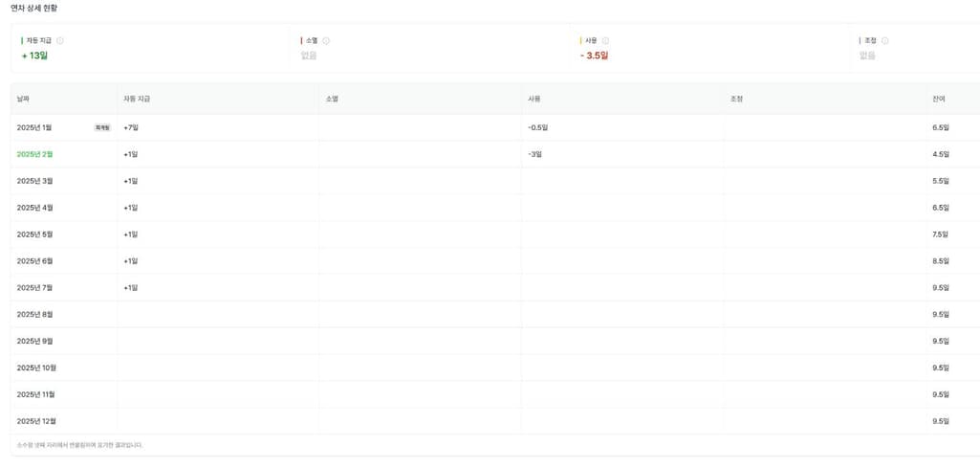Click the 잔여 column header
Viewport: 980px width, 468px height.
click(939, 99)
